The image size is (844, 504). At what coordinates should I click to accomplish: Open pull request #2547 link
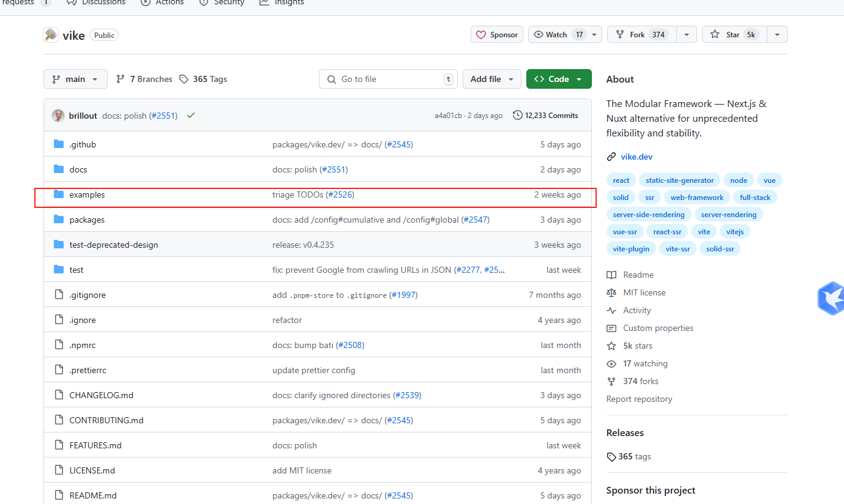pos(475,220)
